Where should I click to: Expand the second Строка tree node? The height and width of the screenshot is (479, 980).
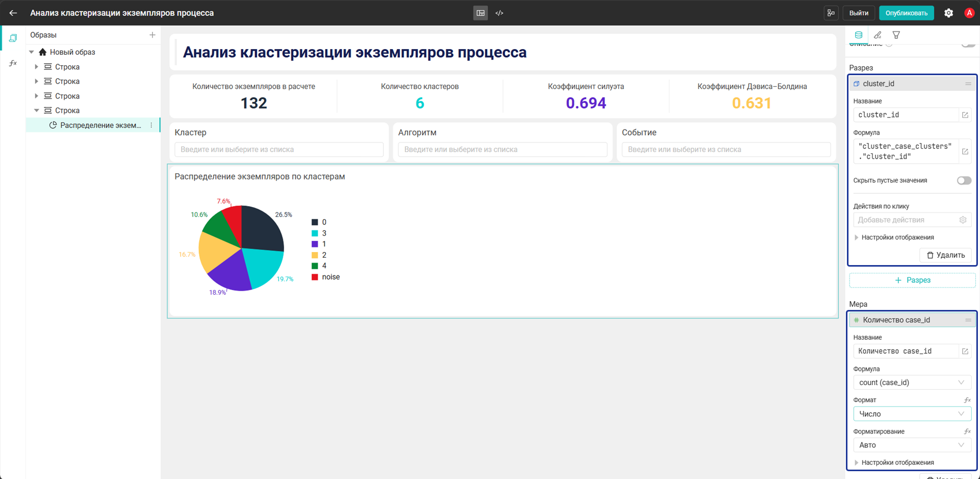[37, 81]
